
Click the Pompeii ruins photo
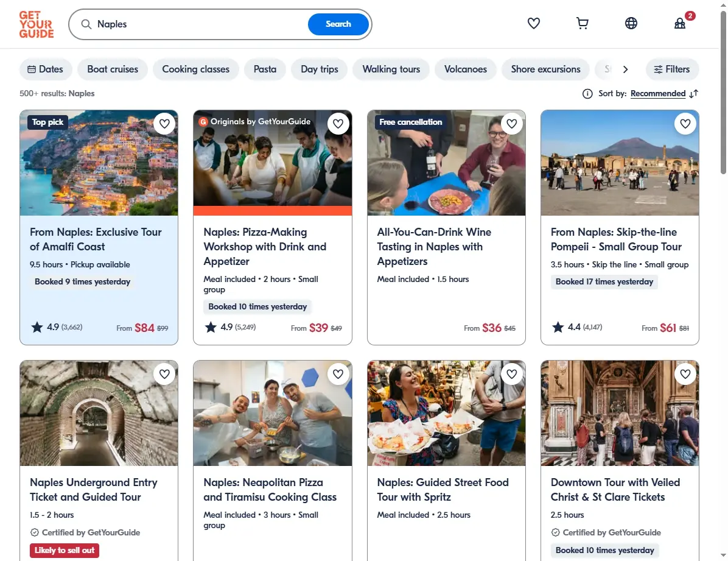tap(620, 163)
